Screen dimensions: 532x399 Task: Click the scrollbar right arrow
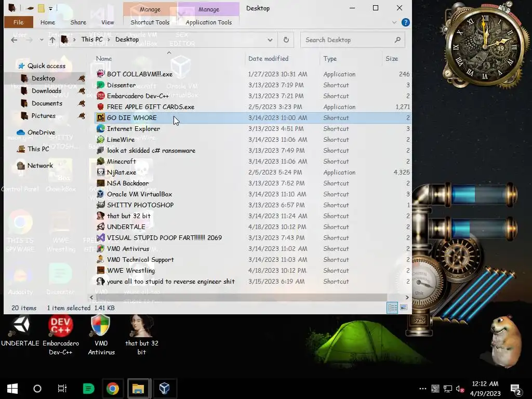pyautogui.click(x=407, y=298)
